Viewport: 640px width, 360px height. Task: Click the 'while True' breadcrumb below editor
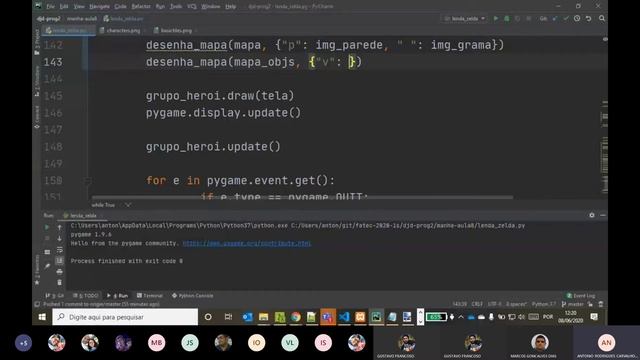(x=103, y=205)
